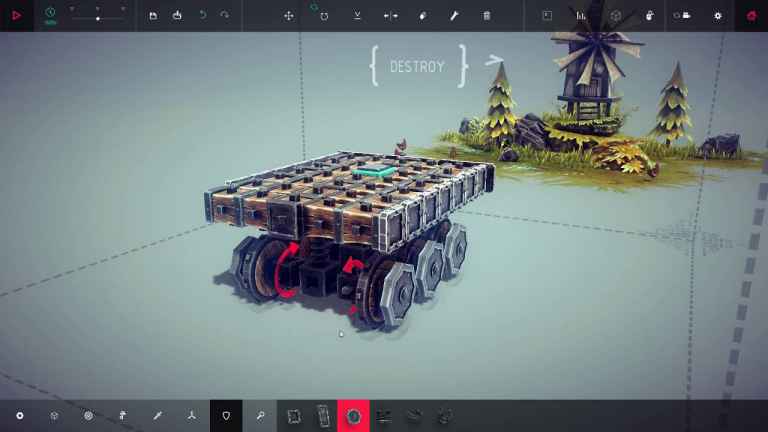Viewport: 768px width, 432px height.
Task: Open the statistics bar chart panel
Action: click(x=581, y=16)
